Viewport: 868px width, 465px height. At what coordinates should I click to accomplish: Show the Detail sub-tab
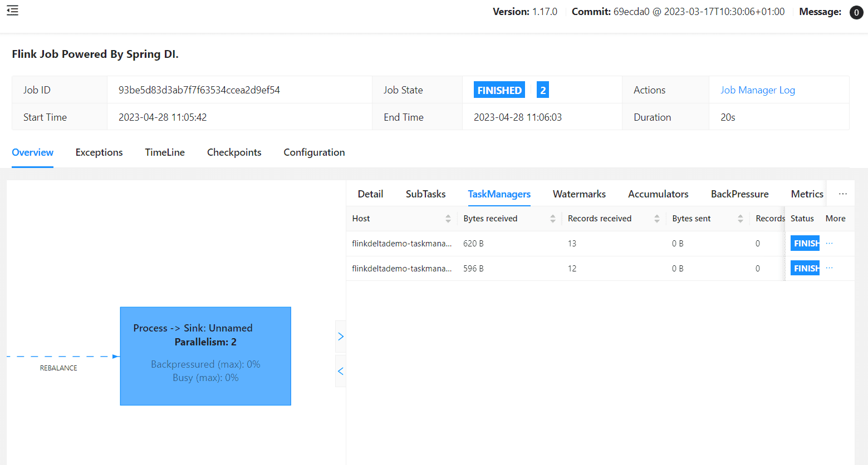[x=370, y=194]
